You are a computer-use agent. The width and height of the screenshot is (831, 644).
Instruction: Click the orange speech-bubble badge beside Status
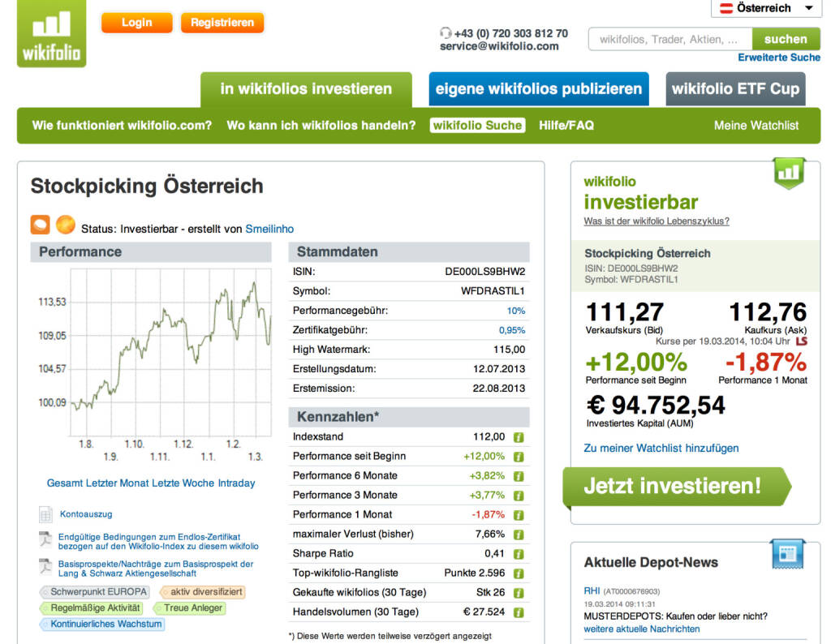[x=40, y=225]
